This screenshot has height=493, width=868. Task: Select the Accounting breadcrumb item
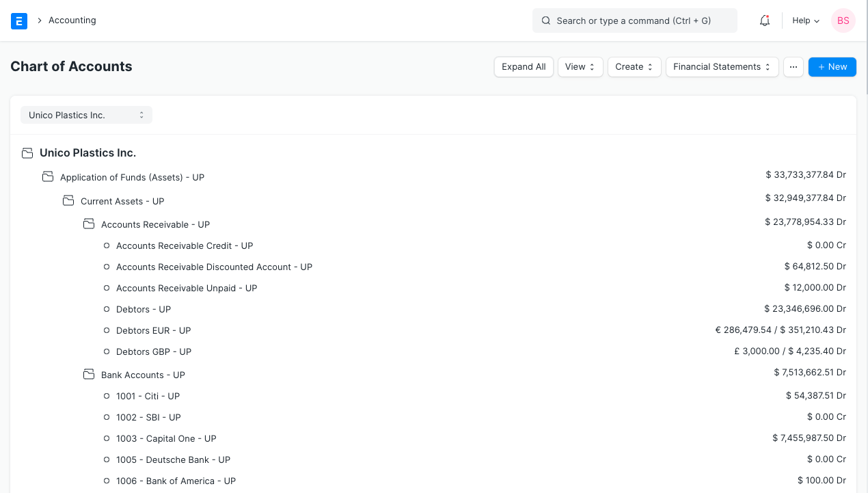tap(72, 21)
